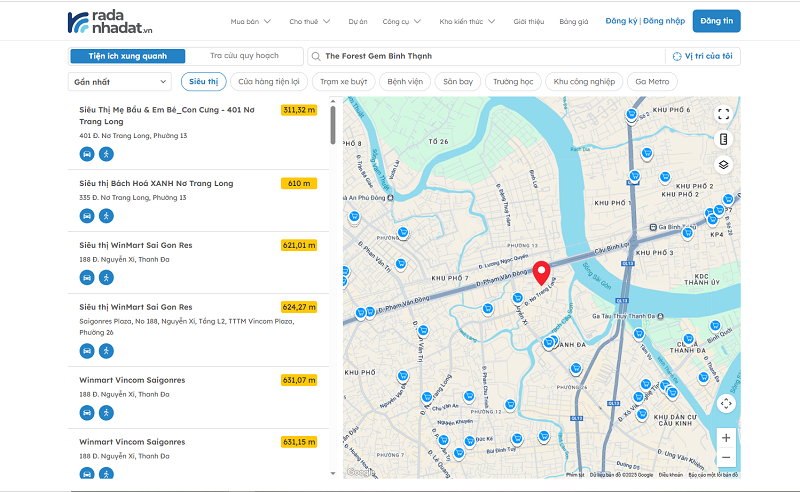Click the red location pin on map

541,273
